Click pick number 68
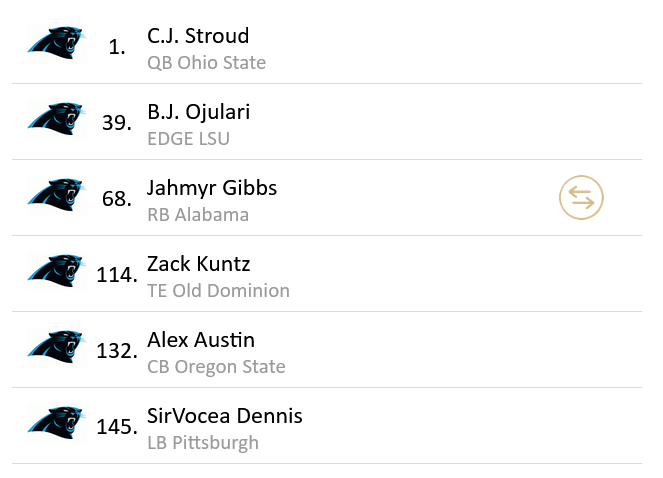The width and height of the screenshot is (663, 478). (116, 199)
